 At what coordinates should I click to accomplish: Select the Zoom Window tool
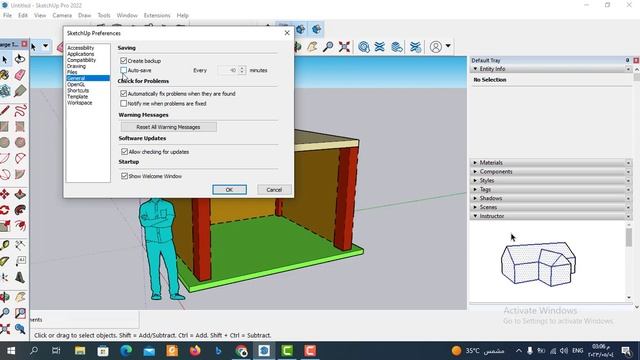click(x=20, y=313)
